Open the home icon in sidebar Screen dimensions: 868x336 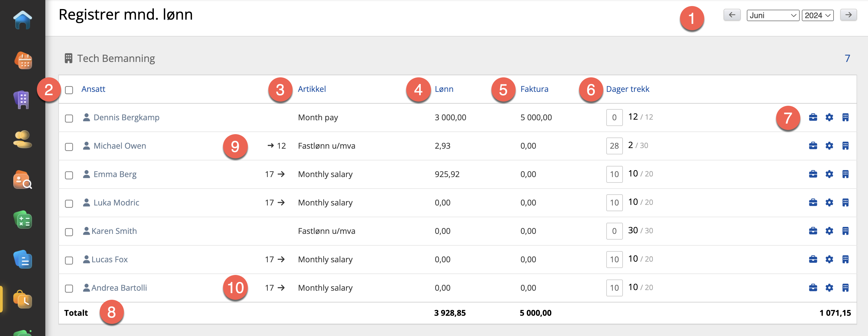pos(23,20)
